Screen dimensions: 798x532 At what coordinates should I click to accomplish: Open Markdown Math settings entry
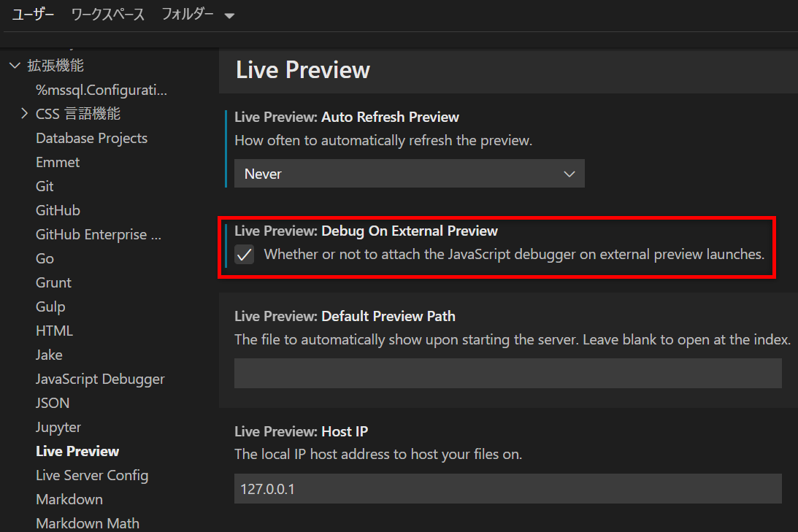pos(88,523)
